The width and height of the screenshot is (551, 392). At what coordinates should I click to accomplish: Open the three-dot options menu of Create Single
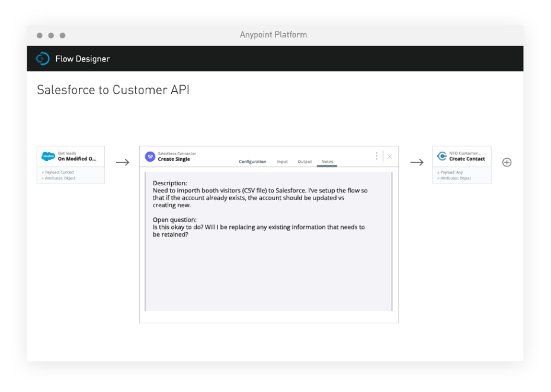point(377,156)
